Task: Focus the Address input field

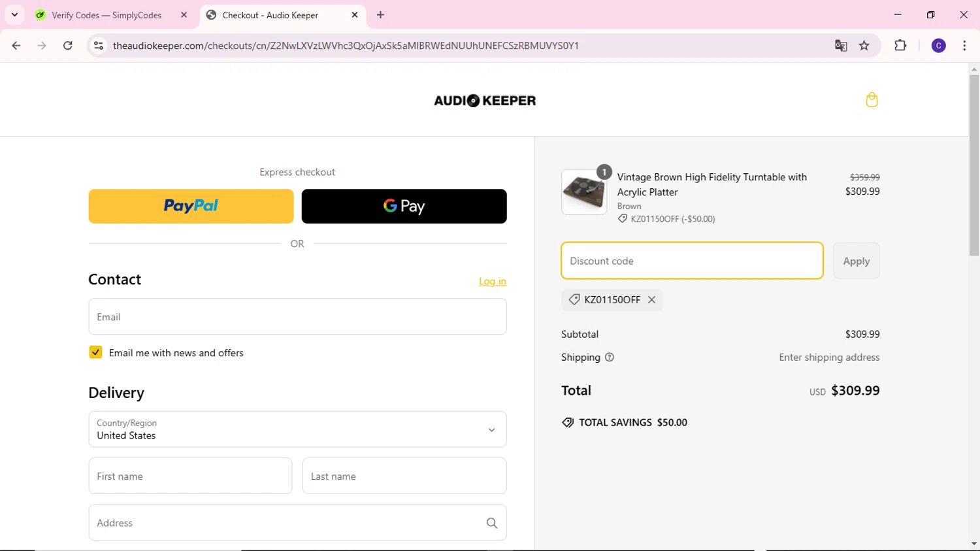Action: click(x=297, y=523)
